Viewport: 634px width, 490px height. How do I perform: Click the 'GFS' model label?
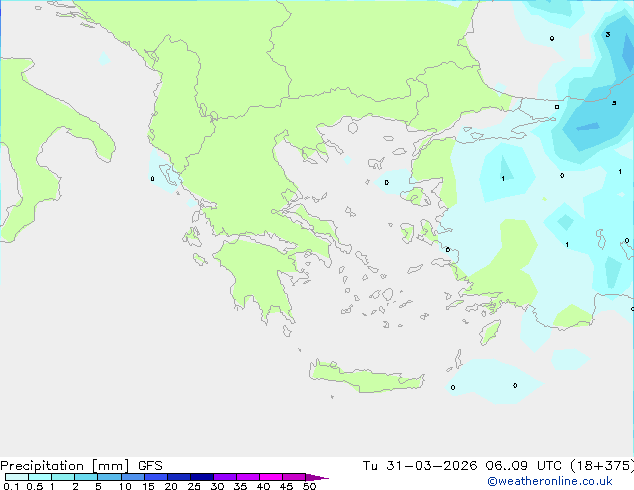click(x=150, y=466)
